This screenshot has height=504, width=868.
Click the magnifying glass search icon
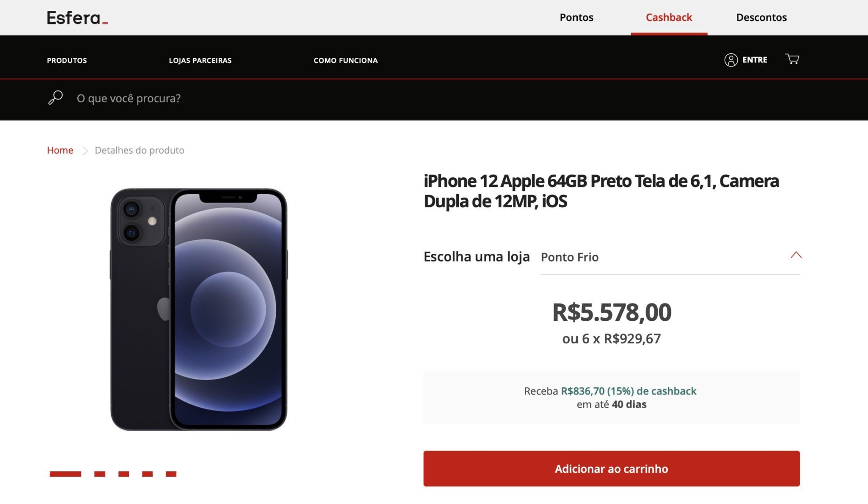pos(56,98)
